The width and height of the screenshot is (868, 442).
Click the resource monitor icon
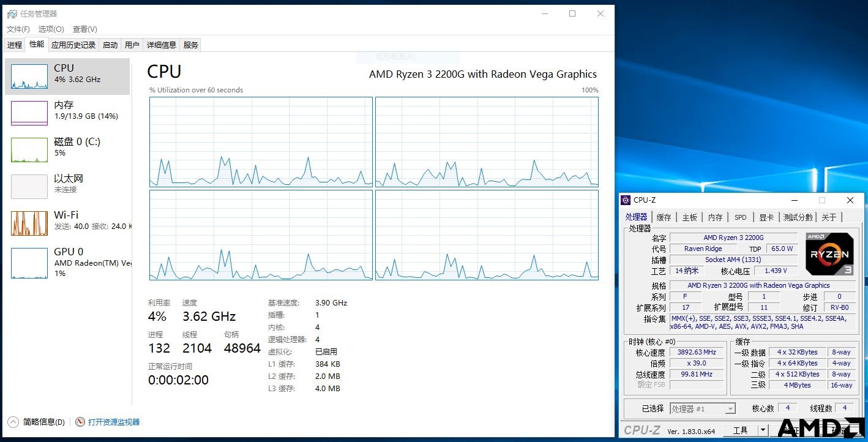click(80, 422)
